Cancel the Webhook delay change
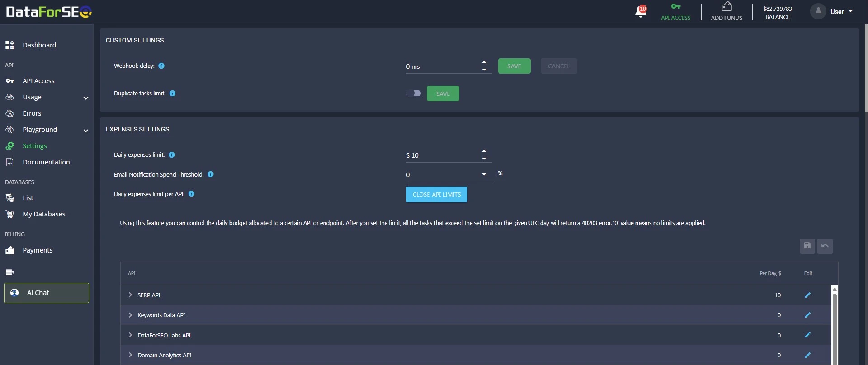The image size is (868, 365). 559,66
